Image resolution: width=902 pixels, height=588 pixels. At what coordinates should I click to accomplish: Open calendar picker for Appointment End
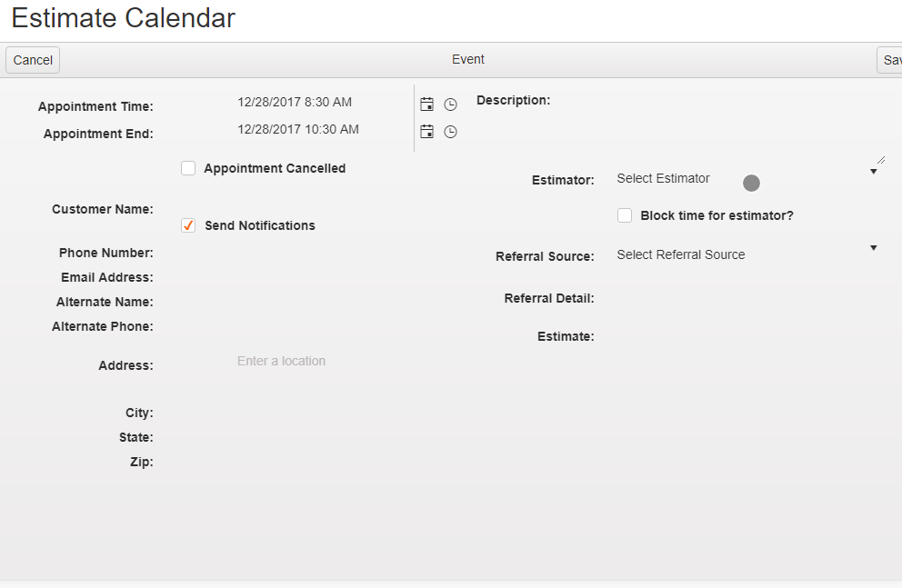pyautogui.click(x=426, y=132)
